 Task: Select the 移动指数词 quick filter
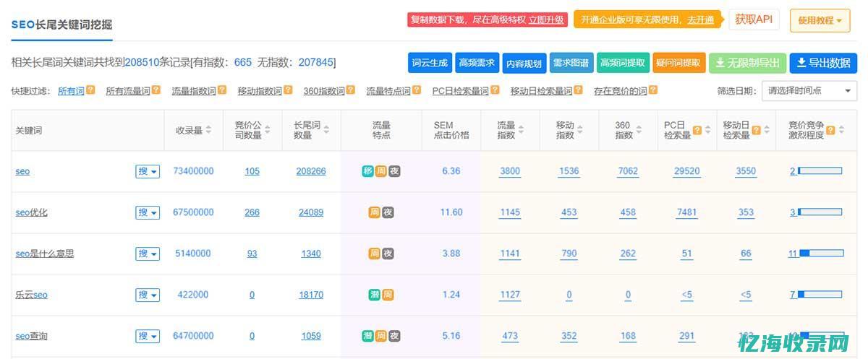click(x=260, y=91)
